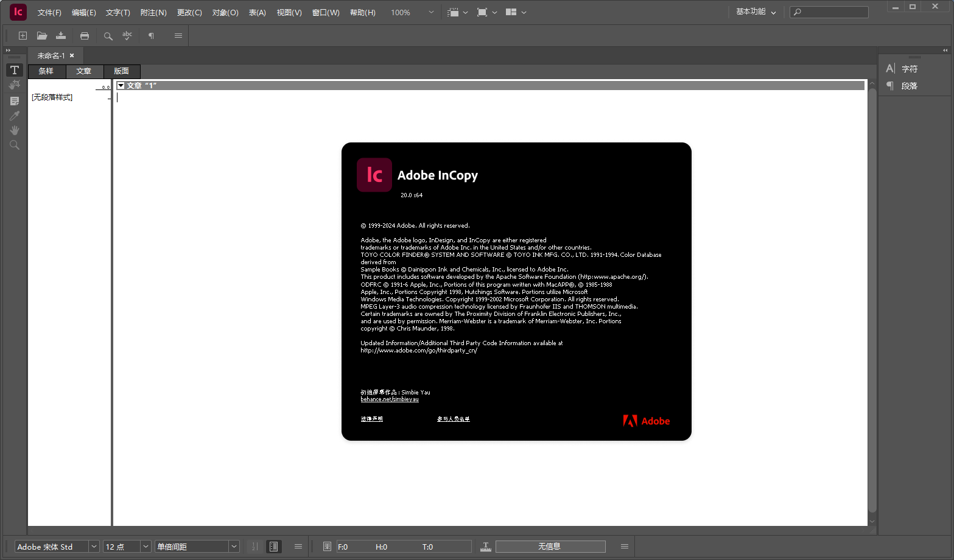954x560 pixels.
Task: Toggle the paragraph list view button
Action: coord(274,546)
